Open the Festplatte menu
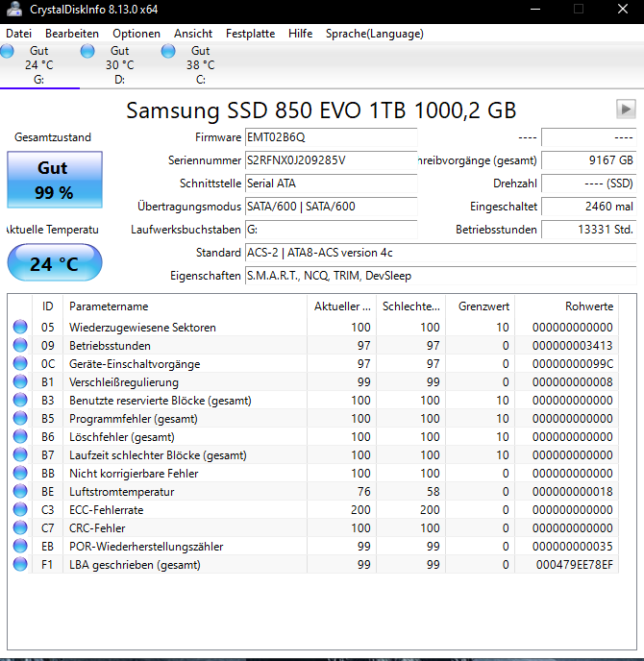Viewport: 644px width, 661px height. (250, 34)
